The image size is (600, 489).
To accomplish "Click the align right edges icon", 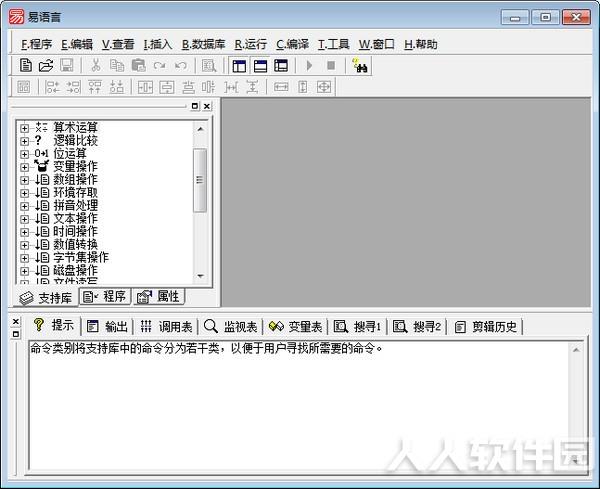I will click(x=73, y=87).
